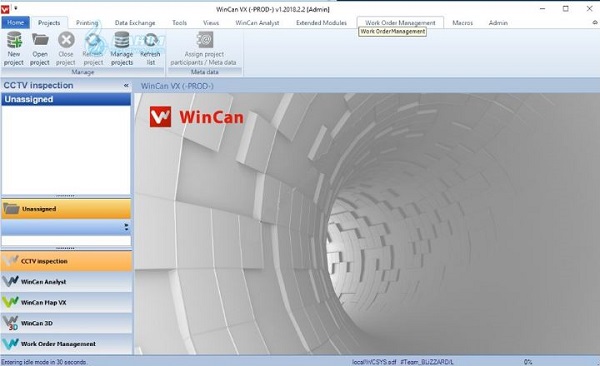Click the empty field below Unassigned button
This screenshot has width=600, height=366.
[66, 241]
